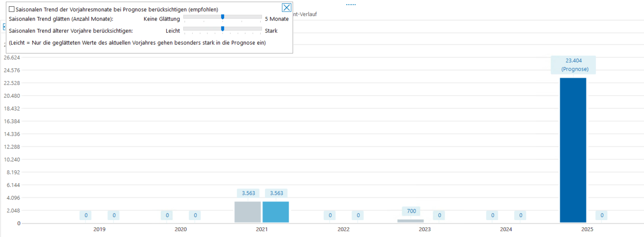The height and width of the screenshot is (237, 644).
Task: Click the 'Leicht' slider end label
Action: click(173, 31)
